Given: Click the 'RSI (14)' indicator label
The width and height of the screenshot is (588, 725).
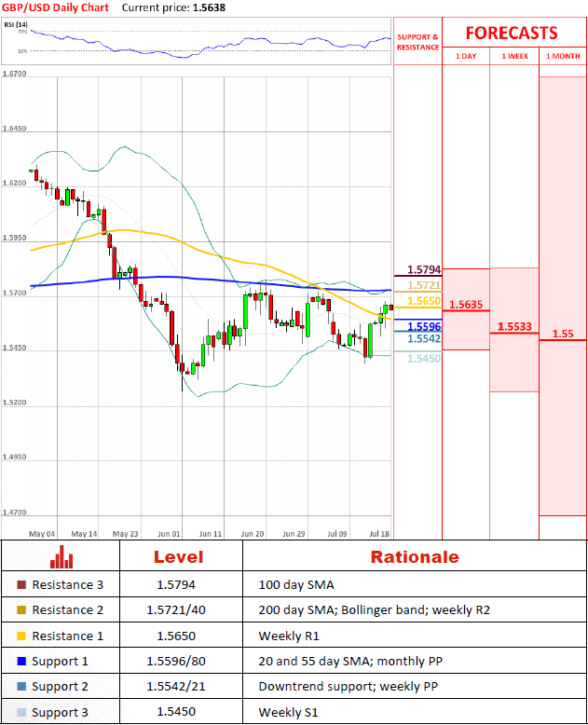Looking at the screenshot, I should coord(16,24).
